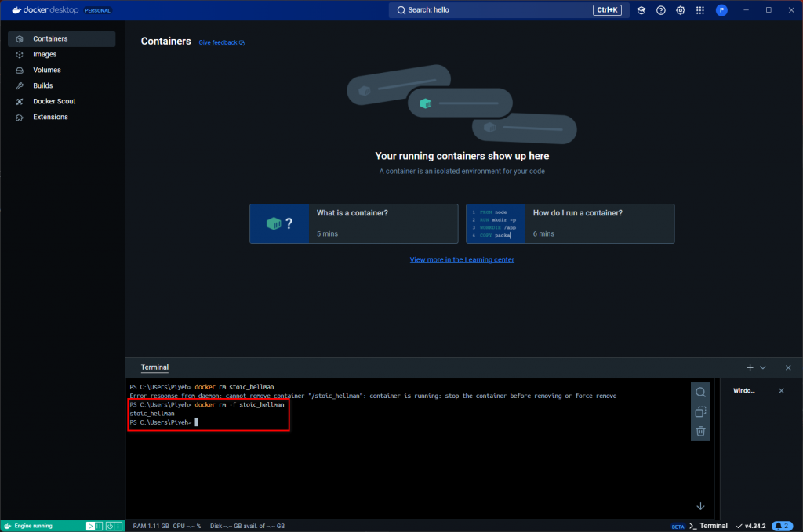Click the terminal copy icon

coord(700,412)
